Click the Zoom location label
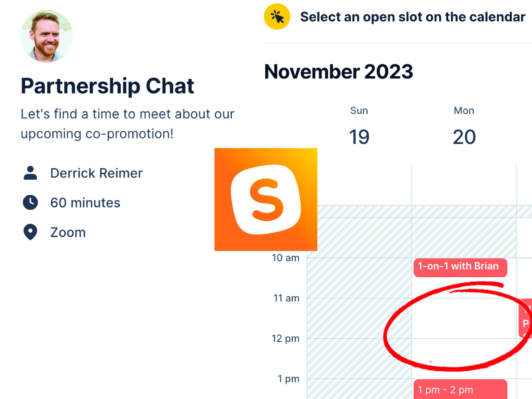The width and height of the screenshot is (532, 399). click(x=68, y=233)
